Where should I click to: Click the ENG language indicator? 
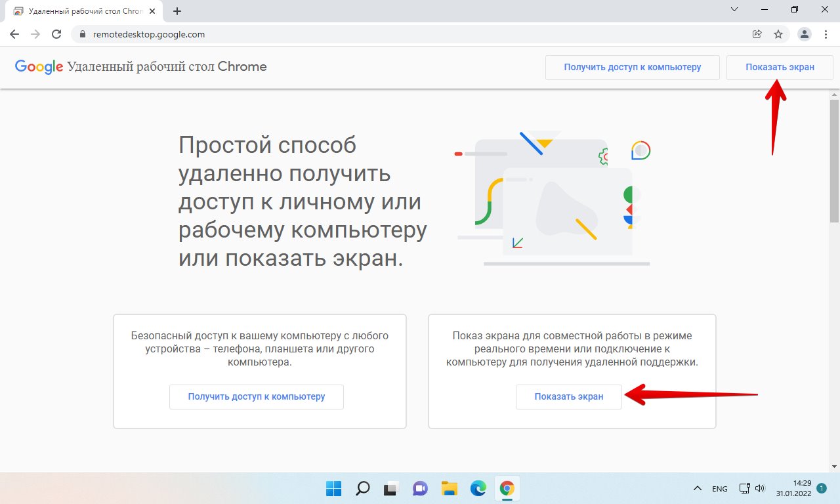[720, 489]
